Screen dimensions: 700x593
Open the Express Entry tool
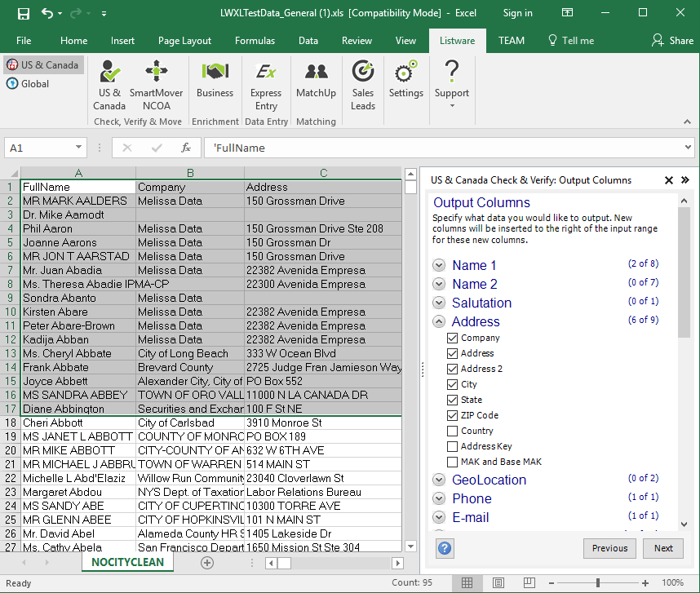click(266, 86)
